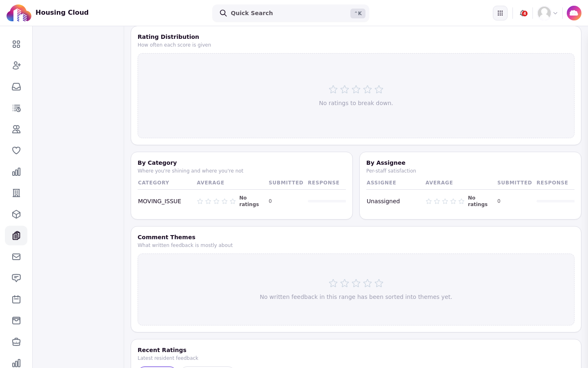Click the Rating Distribution heading
Viewport: 588px width, 368px height.
[x=168, y=37]
